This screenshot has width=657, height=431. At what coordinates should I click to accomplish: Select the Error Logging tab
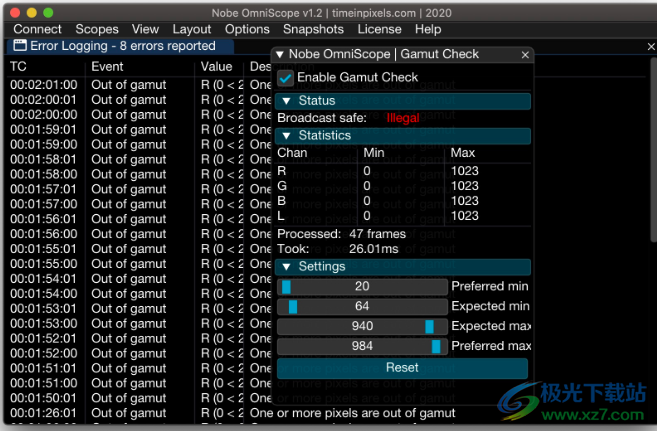[x=120, y=46]
